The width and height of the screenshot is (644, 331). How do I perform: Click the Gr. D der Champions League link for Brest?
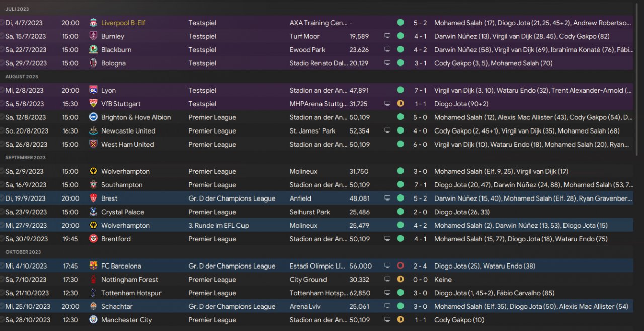pyautogui.click(x=231, y=198)
